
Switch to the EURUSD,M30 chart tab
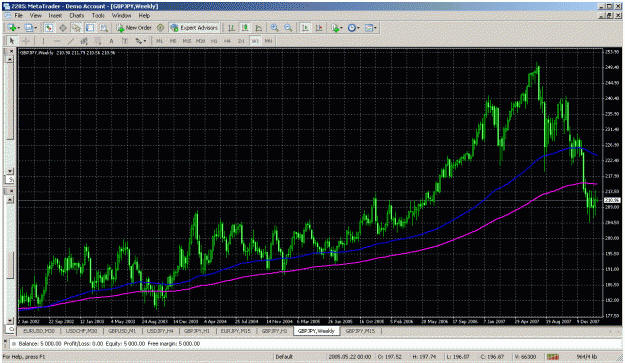coord(39,331)
